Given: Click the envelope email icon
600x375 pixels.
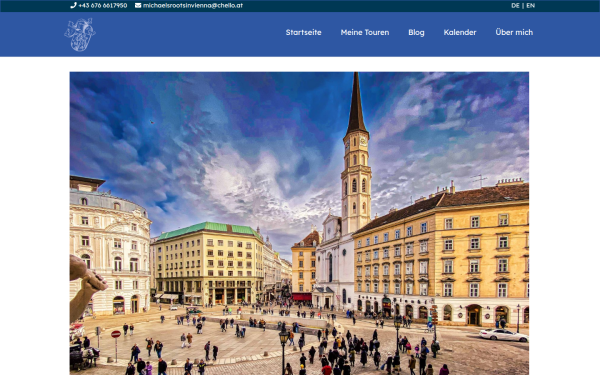Looking at the screenshot, I should pos(138,5).
